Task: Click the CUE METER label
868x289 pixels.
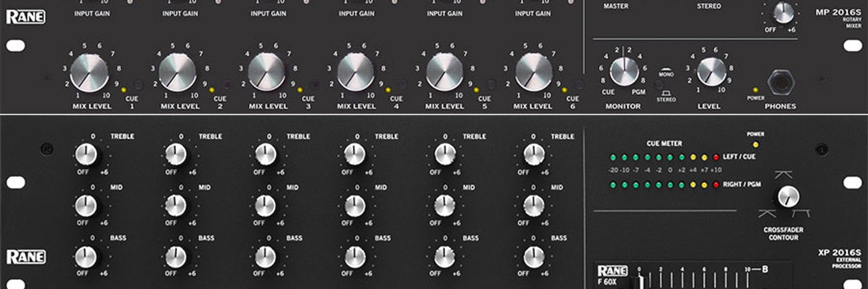Action: pos(664,143)
